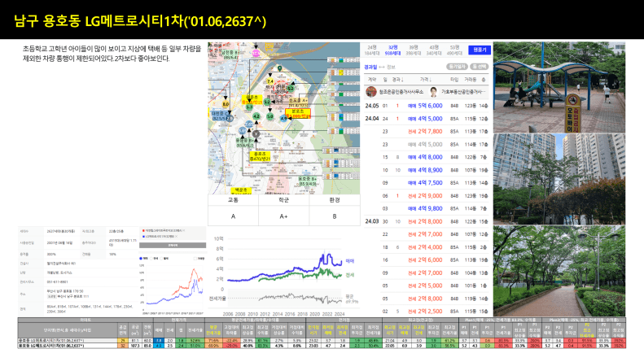Click the green 5.8 map marker
The height and width of the screenshot is (362, 644).
coord(249,107)
